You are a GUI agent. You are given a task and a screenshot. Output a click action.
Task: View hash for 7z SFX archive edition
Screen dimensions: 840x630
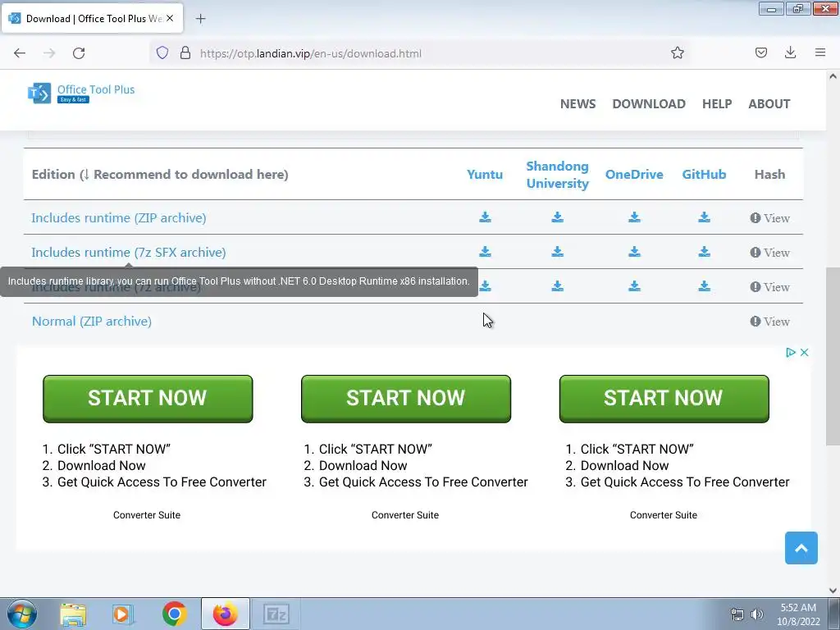[x=769, y=253]
